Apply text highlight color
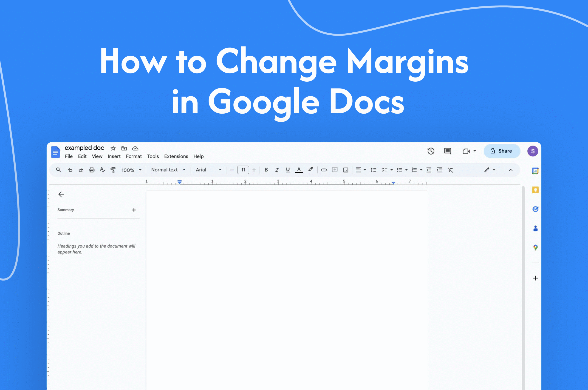This screenshot has height=390, width=588. (311, 170)
